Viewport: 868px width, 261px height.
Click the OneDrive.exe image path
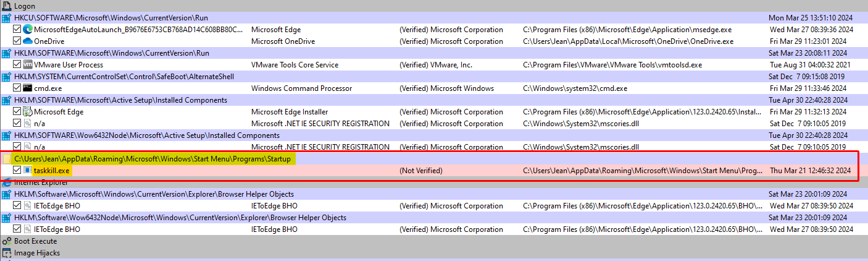628,41
